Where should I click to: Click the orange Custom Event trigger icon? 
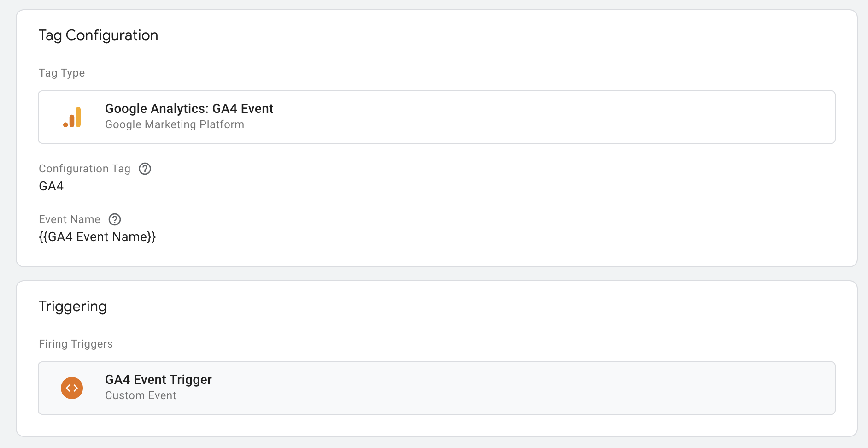click(x=72, y=388)
